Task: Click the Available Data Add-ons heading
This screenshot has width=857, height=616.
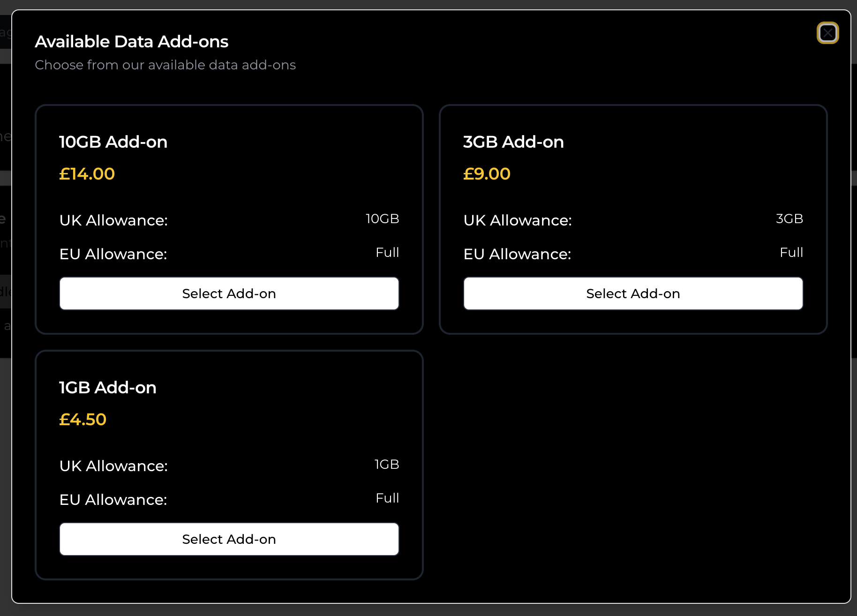Action: coord(131,41)
